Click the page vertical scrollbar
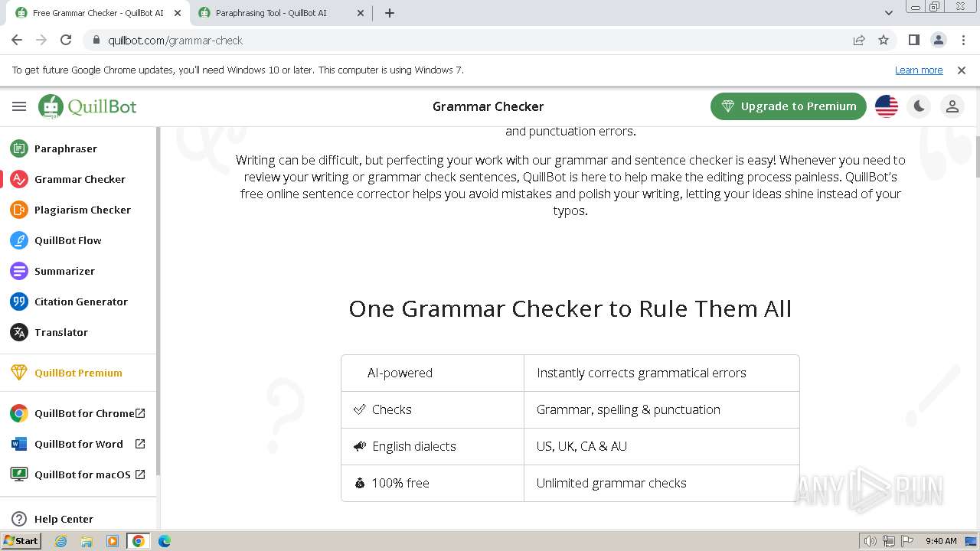Viewport: 980px width, 551px height. (x=976, y=157)
